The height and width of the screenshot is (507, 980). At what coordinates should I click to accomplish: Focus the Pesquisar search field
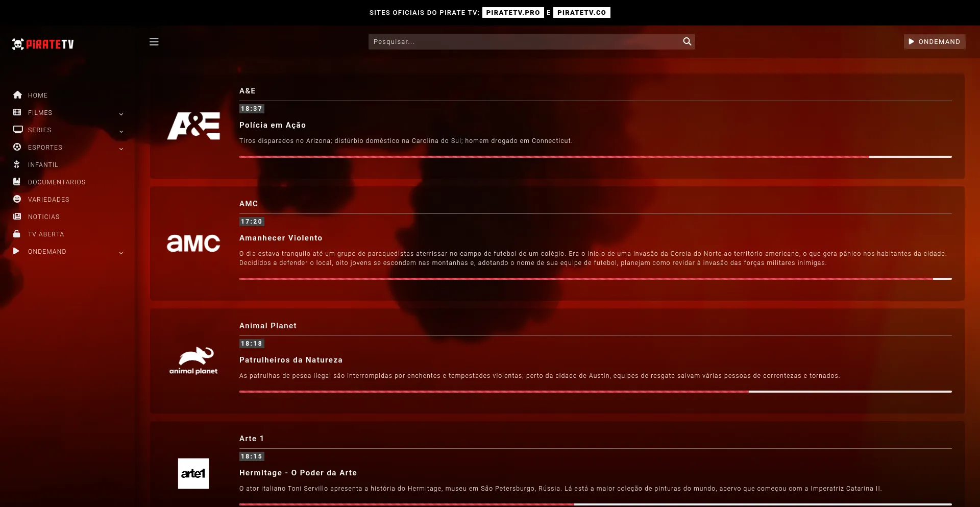coord(532,42)
